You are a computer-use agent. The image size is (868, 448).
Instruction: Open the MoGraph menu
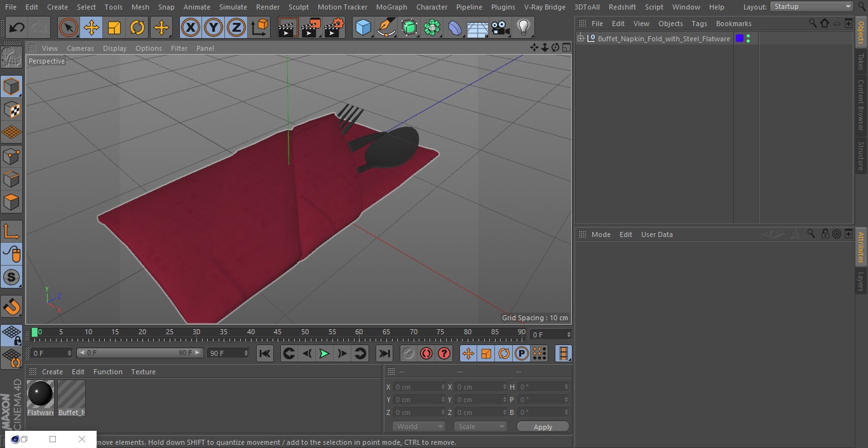(x=391, y=7)
